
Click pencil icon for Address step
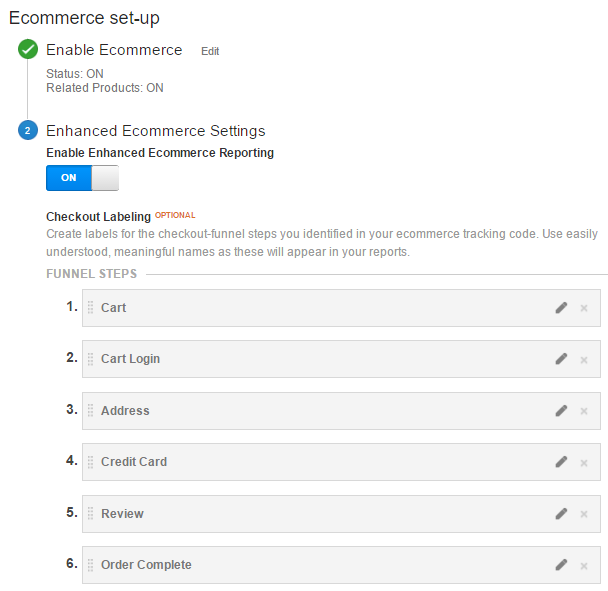coord(561,411)
